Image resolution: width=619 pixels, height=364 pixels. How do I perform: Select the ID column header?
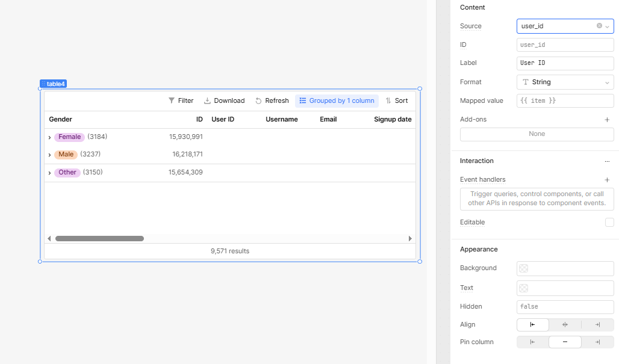click(199, 119)
